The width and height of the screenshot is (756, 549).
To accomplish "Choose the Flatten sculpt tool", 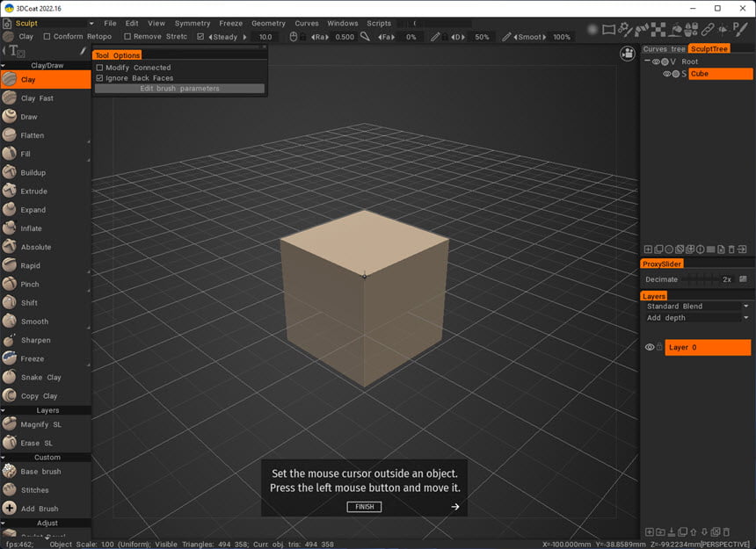I will [46, 135].
